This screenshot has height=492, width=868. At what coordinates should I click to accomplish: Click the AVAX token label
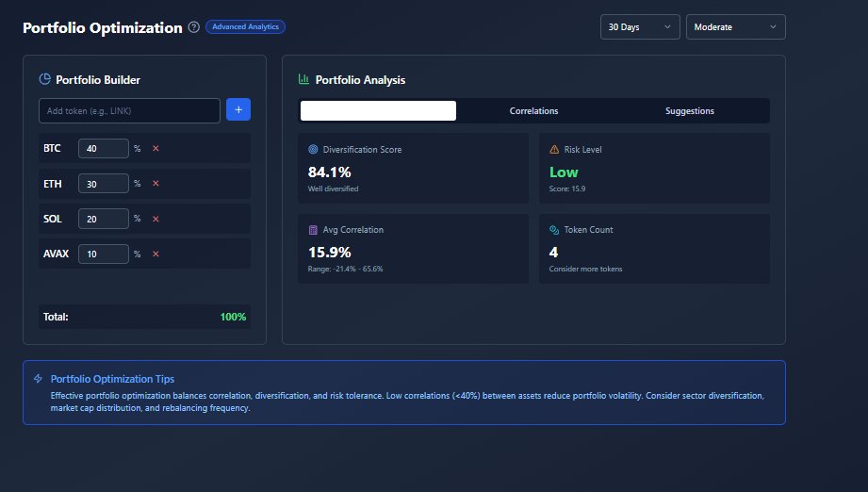pyautogui.click(x=56, y=254)
